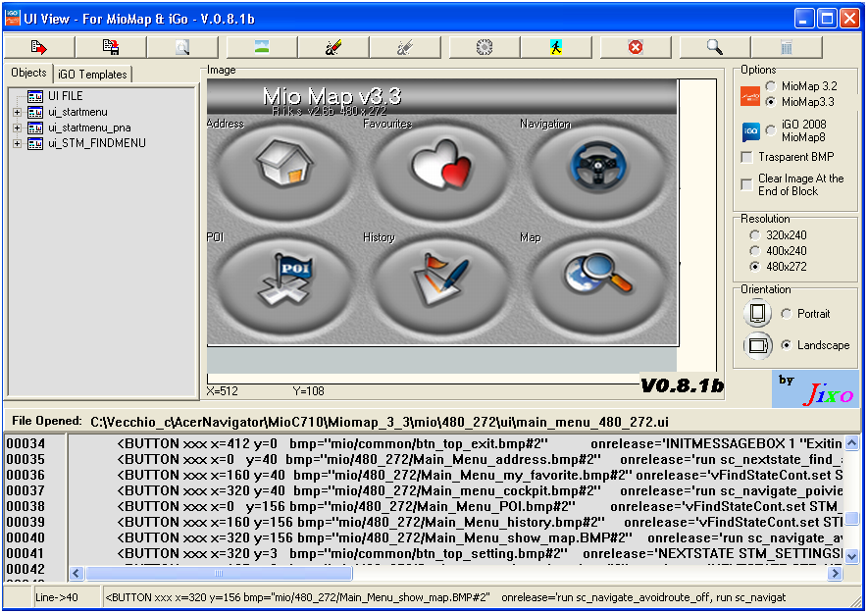Click the orange MioMap logo icon

click(x=750, y=96)
